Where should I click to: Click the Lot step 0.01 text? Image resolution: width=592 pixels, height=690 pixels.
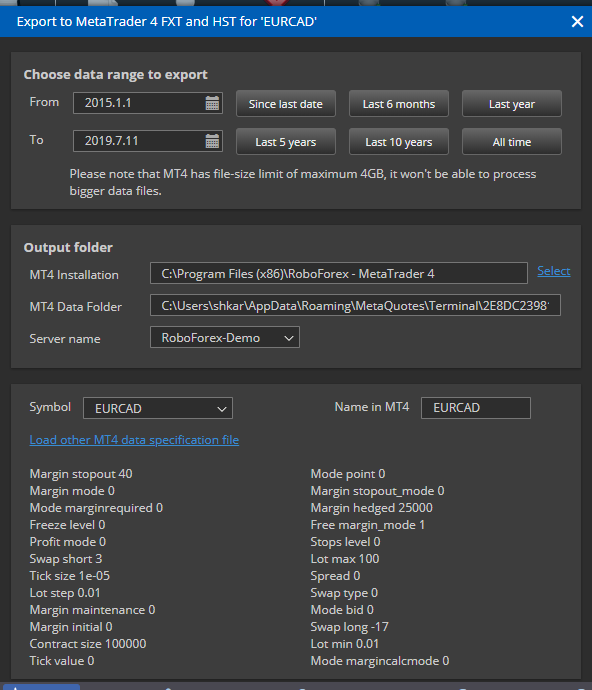[x=65, y=593]
